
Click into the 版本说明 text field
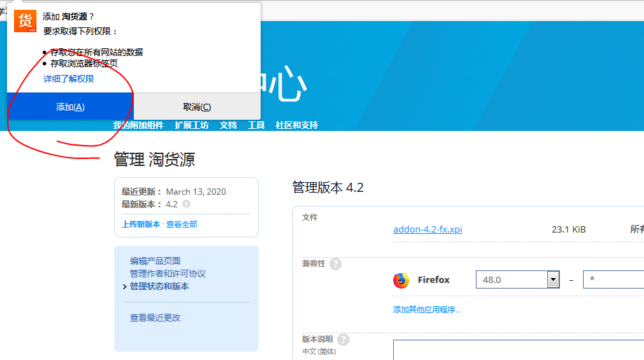519,350
